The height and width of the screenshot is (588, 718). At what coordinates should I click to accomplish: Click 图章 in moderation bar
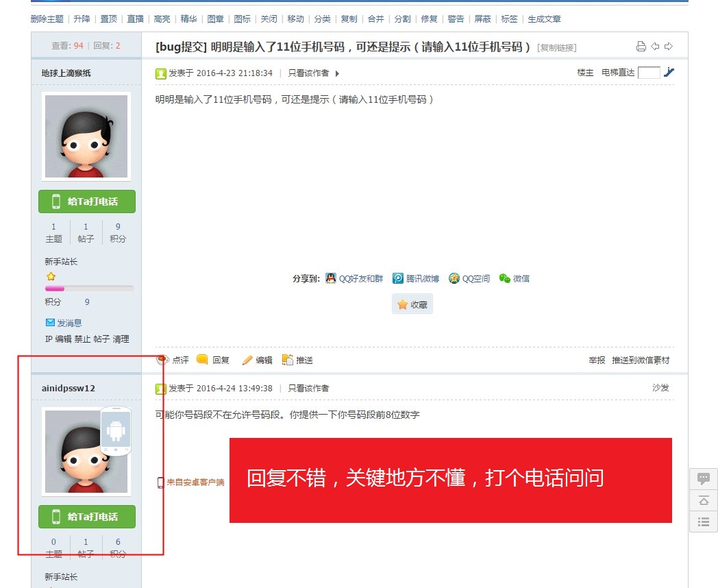tap(215, 19)
